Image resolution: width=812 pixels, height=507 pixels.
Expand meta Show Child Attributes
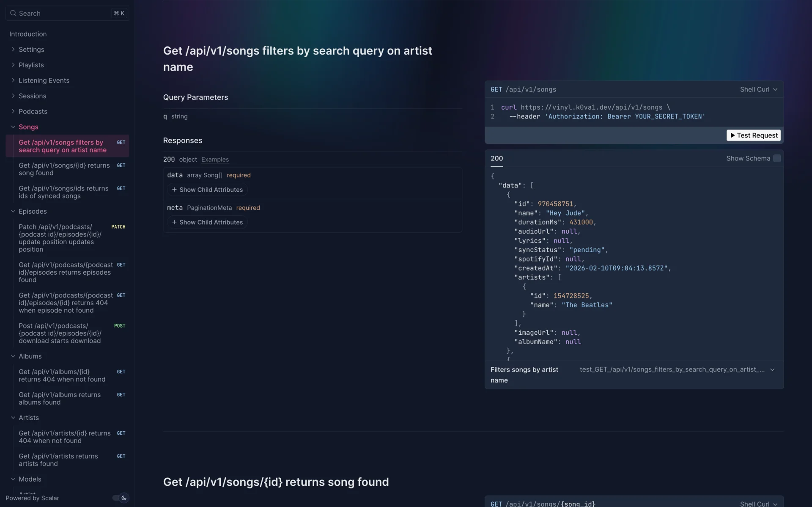coord(207,222)
